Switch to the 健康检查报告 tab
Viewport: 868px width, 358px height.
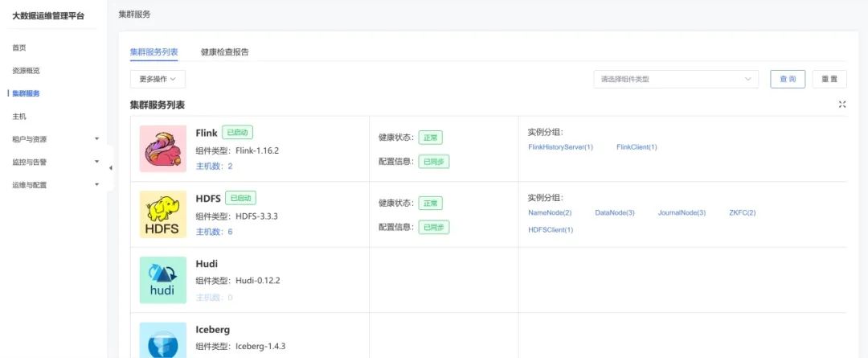tap(224, 52)
